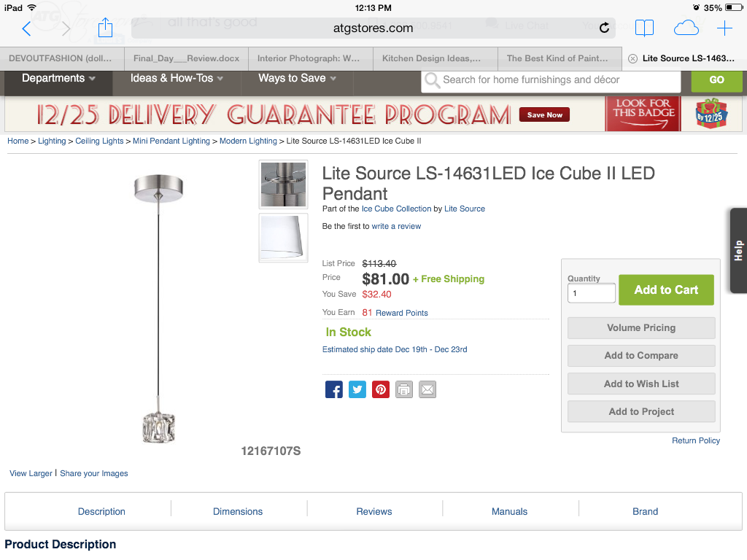Share the product on Facebook
The width and height of the screenshot is (747, 560).
point(334,389)
